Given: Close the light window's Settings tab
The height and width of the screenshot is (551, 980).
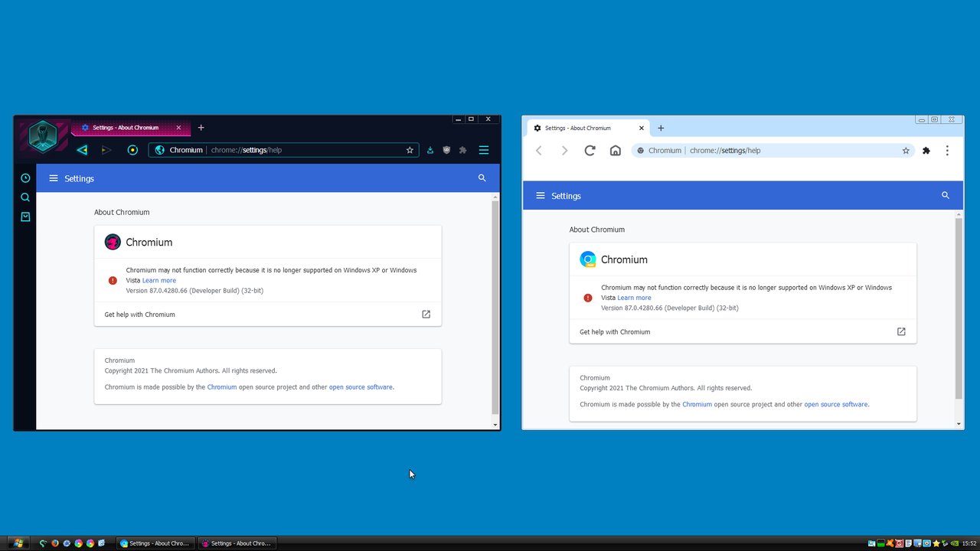Looking at the screenshot, I should [x=642, y=128].
